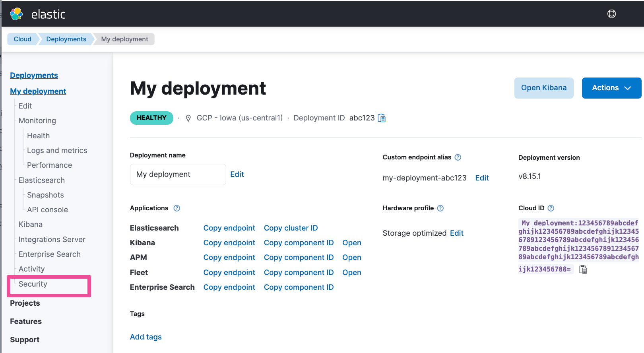This screenshot has height=353, width=644.
Task: Open Performance under Monitoring
Action: coord(49,165)
